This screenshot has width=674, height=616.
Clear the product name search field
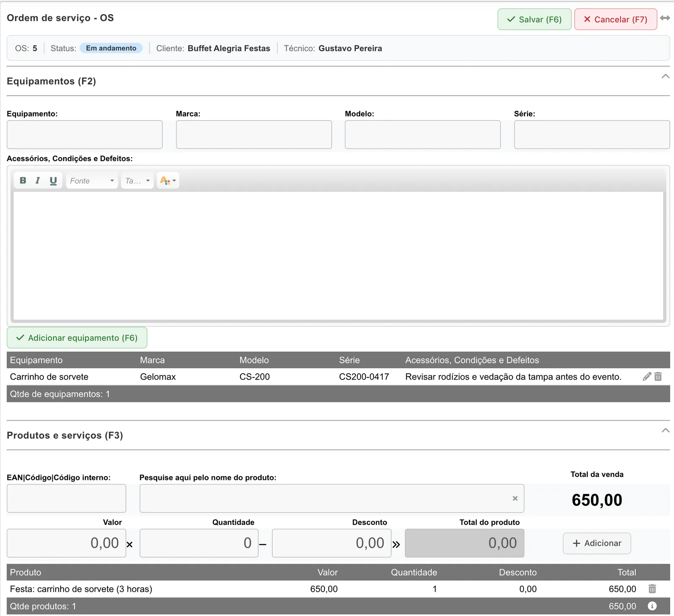tap(515, 498)
